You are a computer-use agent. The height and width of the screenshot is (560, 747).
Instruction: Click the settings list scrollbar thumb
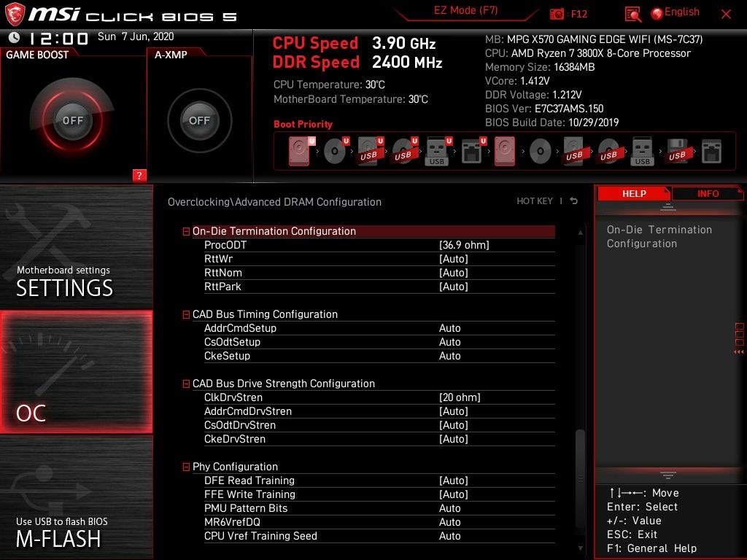tap(580, 480)
